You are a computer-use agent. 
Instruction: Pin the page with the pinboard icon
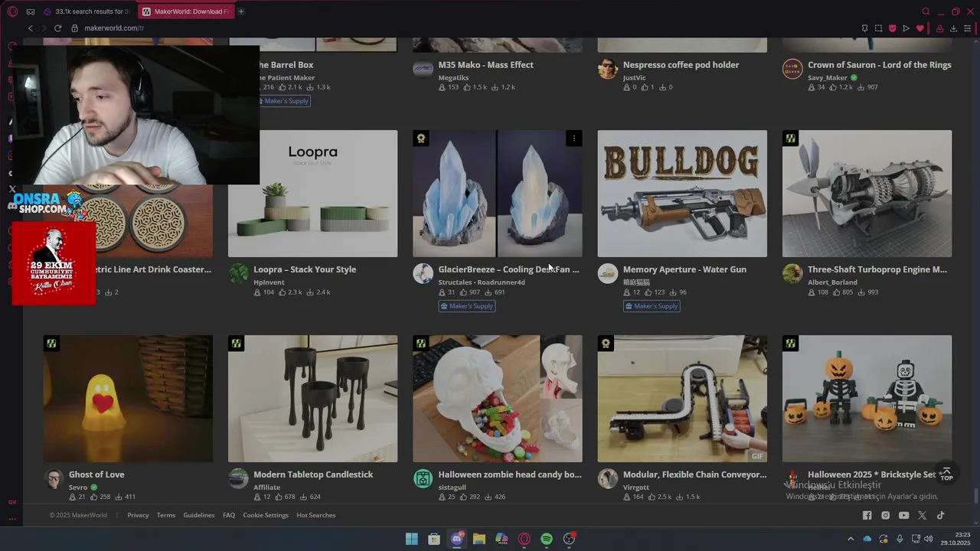[x=864, y=28]
